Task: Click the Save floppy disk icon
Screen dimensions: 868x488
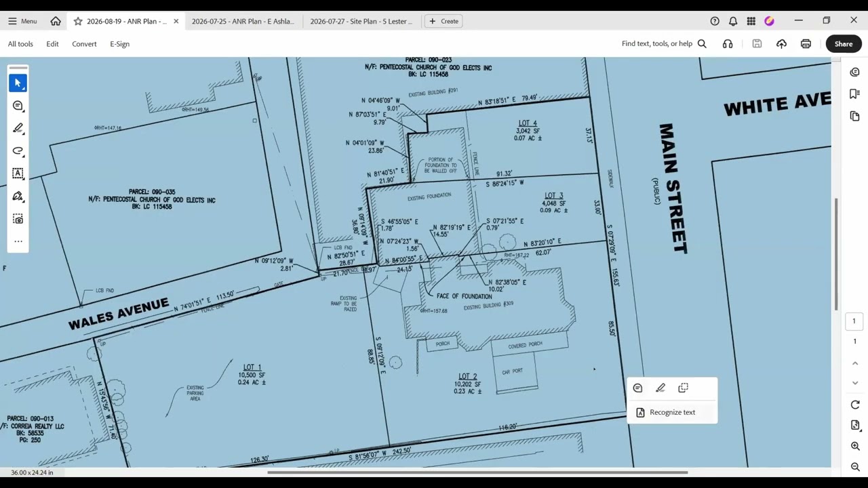Action: [757, 44]
